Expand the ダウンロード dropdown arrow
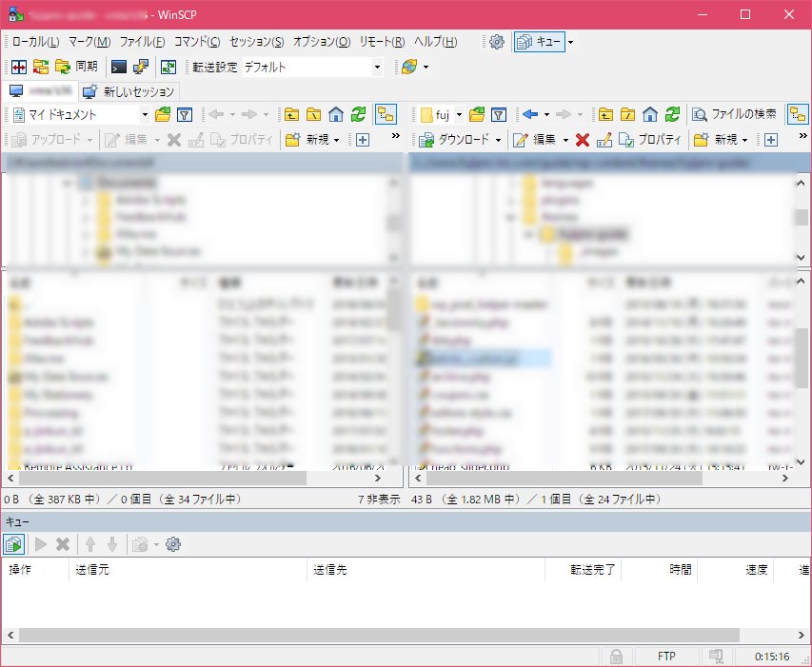This screenshot has width=812, height=667. click(498, 140)
